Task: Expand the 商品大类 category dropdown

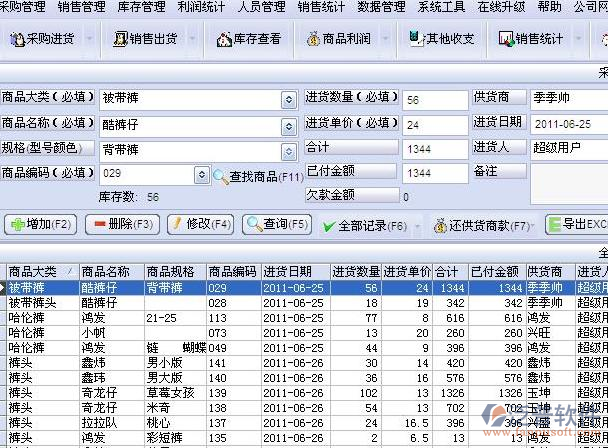Action: click(x=289, y=99)
